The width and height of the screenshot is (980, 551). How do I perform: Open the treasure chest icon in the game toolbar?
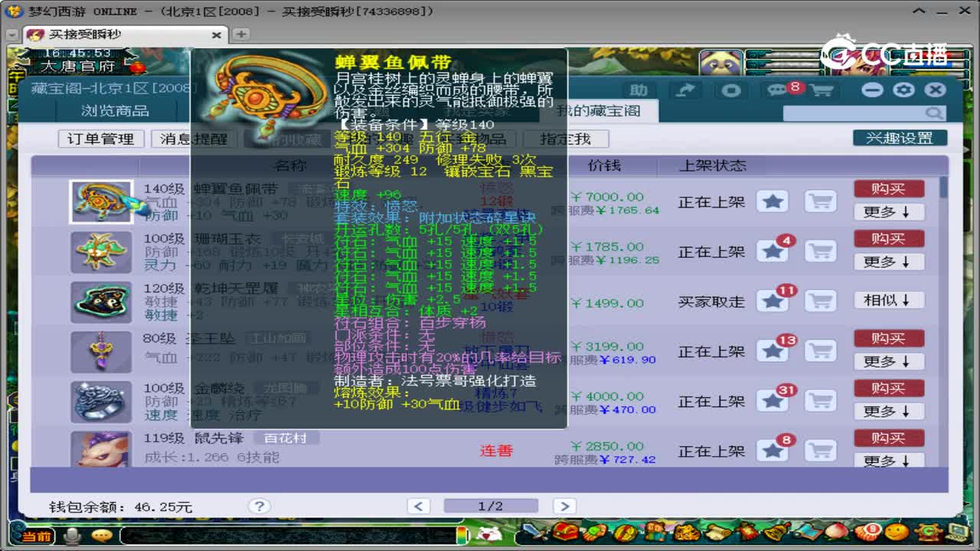566,532
